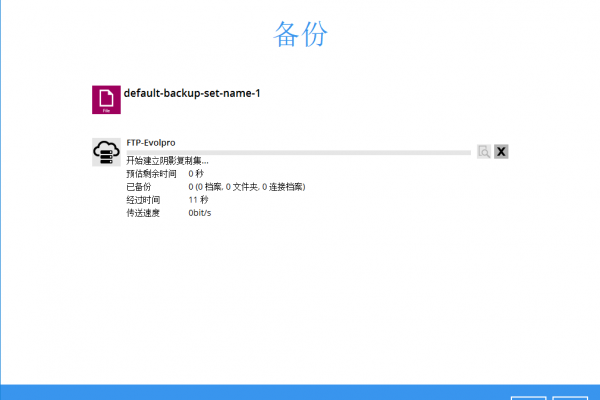Click the 经过时间 label
This screenshot has height=400, width=600.
[143, 200]
